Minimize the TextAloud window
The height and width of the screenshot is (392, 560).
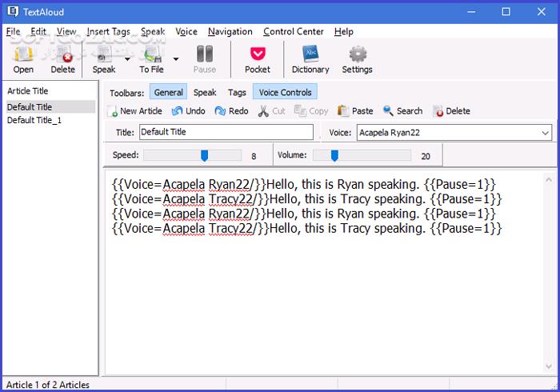pyautogui.click(x=471, y=12)
